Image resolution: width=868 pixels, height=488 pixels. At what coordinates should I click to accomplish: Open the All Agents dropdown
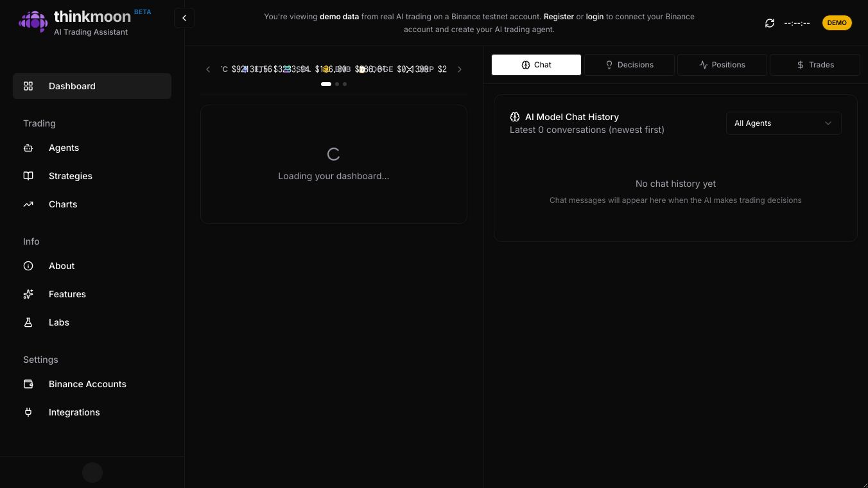coord(783,123)
